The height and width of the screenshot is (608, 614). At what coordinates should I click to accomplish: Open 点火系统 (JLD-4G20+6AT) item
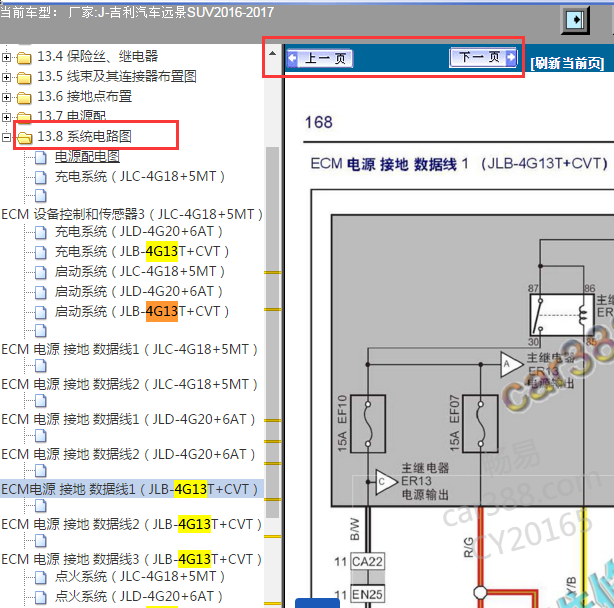tap(139, 596)
